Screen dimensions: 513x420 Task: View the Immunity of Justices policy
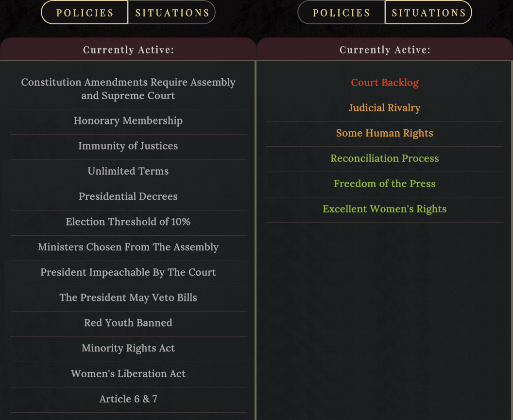pos(128,146)
